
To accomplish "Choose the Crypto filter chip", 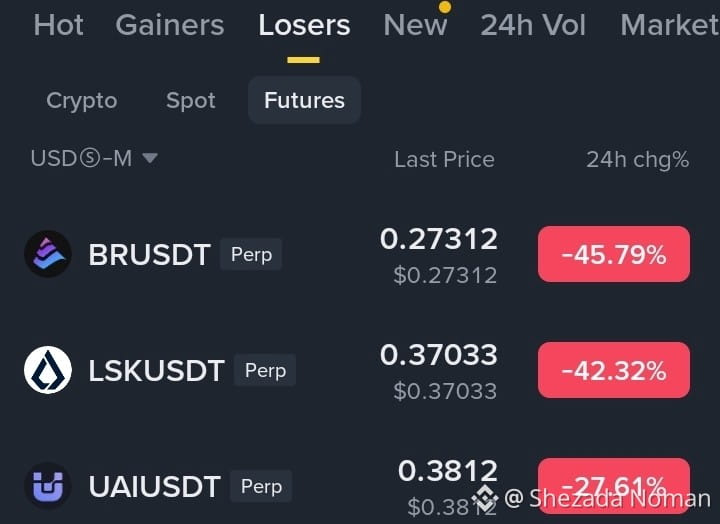I will (82, 100).
